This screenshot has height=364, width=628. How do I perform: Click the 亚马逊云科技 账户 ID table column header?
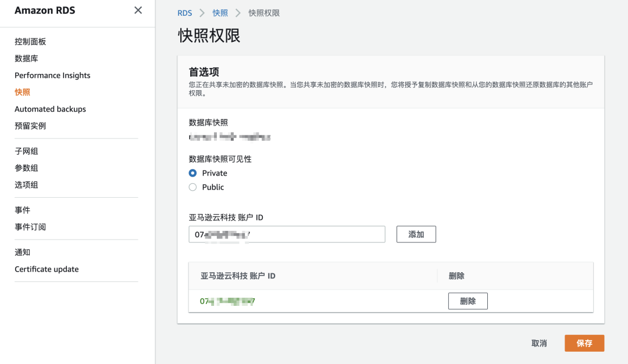238,276
